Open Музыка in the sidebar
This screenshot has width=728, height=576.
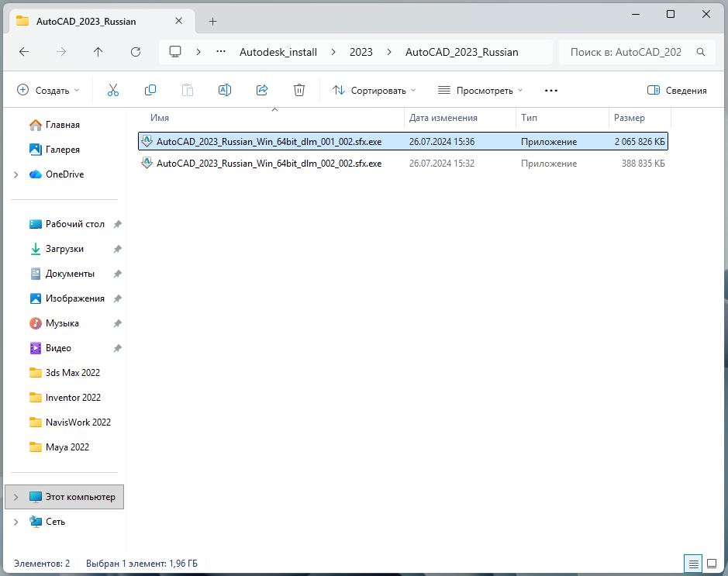[x=53, y=323]
